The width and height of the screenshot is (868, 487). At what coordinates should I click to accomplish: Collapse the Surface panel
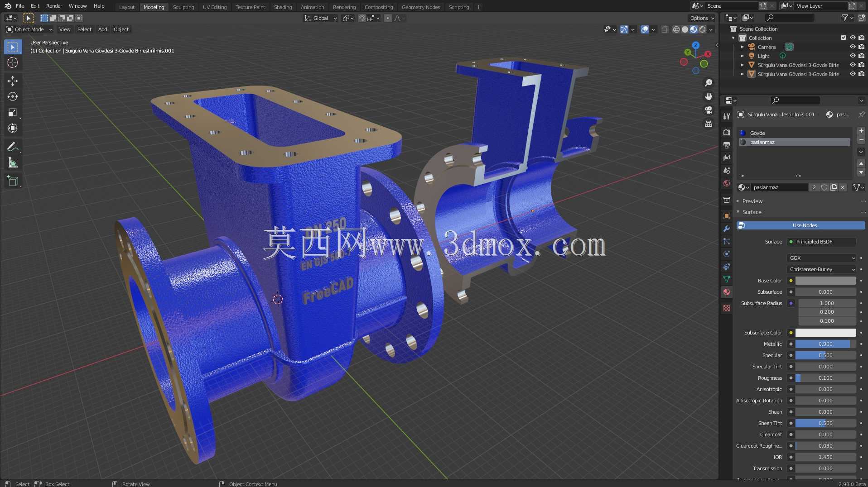(x=752, y=212)
